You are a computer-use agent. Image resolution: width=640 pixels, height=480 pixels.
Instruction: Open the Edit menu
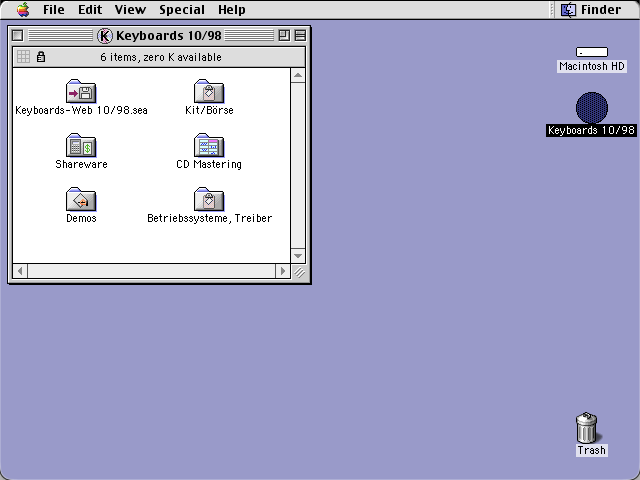[x=90, y=9]
